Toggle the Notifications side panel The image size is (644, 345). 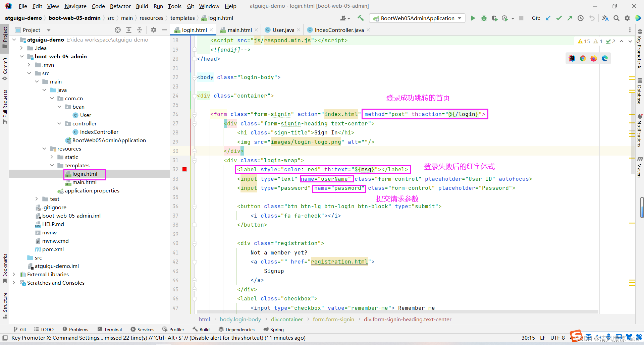pos(640,130)
